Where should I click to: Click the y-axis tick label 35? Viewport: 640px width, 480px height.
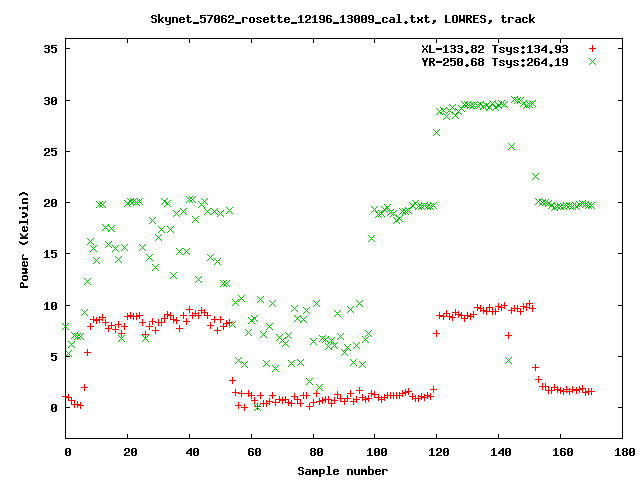[51, 49]
